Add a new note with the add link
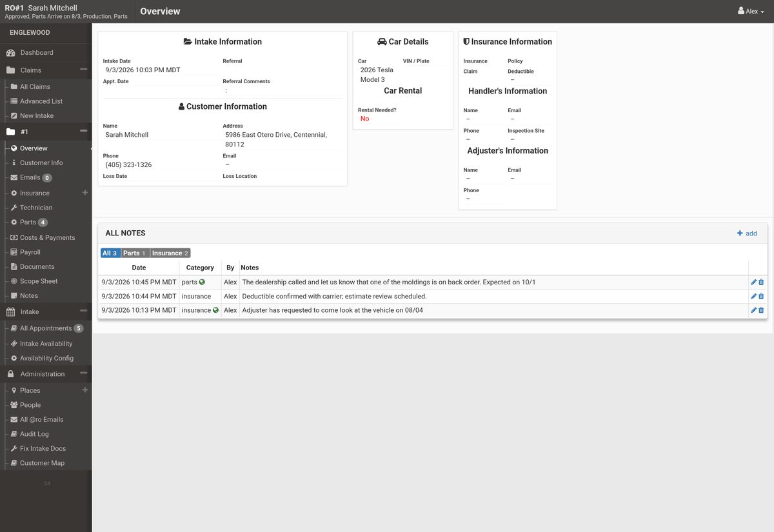This screenshot has height=532, width=774. point(747,233)
